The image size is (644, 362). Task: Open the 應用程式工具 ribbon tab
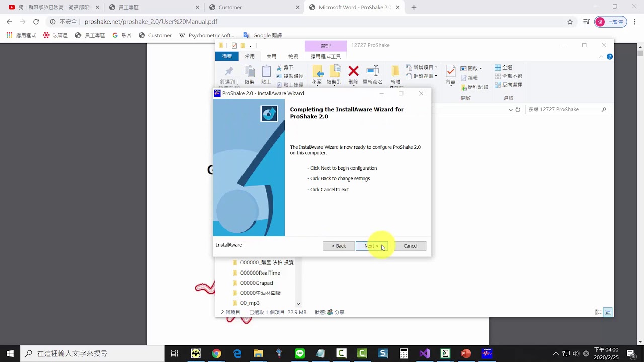pos(326,56)
